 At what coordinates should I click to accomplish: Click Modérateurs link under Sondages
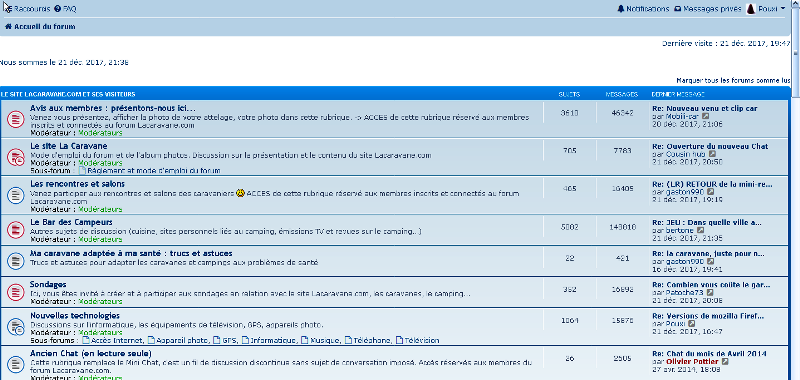click(100, 301)
